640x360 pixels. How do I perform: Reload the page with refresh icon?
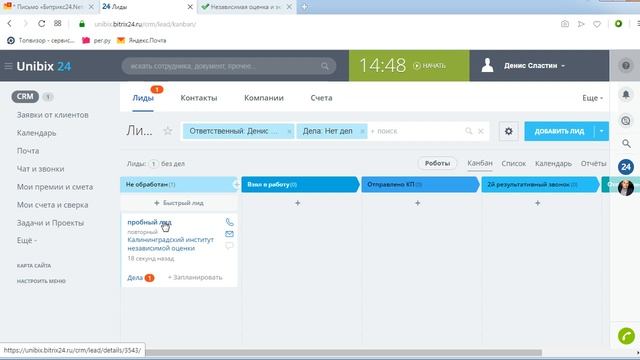41,24
